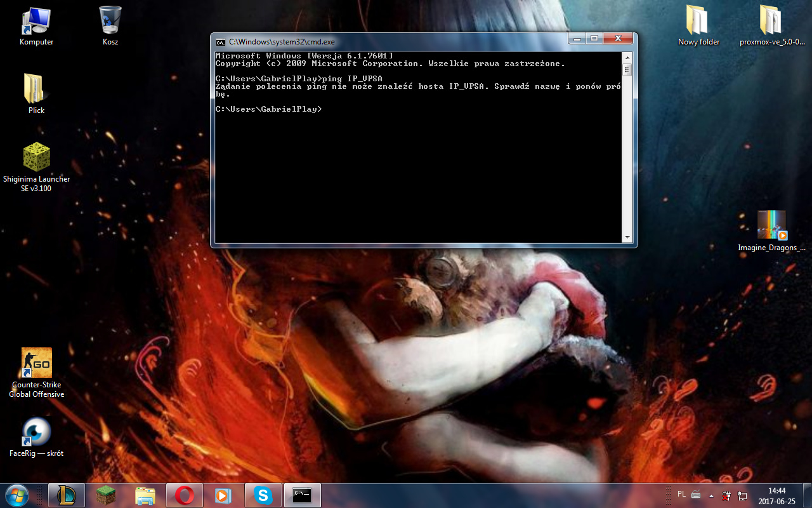Open Opera browser from the taskbar
Image resolution: width=812 pixels, height=508 pixels.
click(185, 495)
